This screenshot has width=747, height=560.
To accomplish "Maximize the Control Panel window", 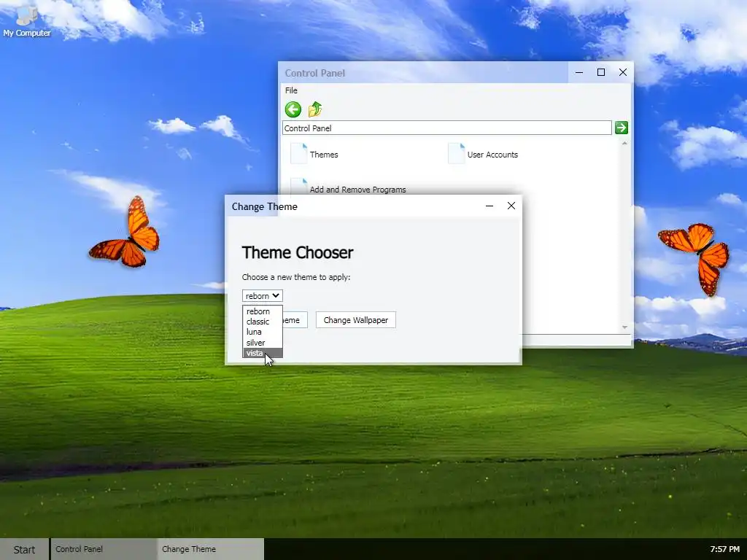I will [x=601, y=72].
